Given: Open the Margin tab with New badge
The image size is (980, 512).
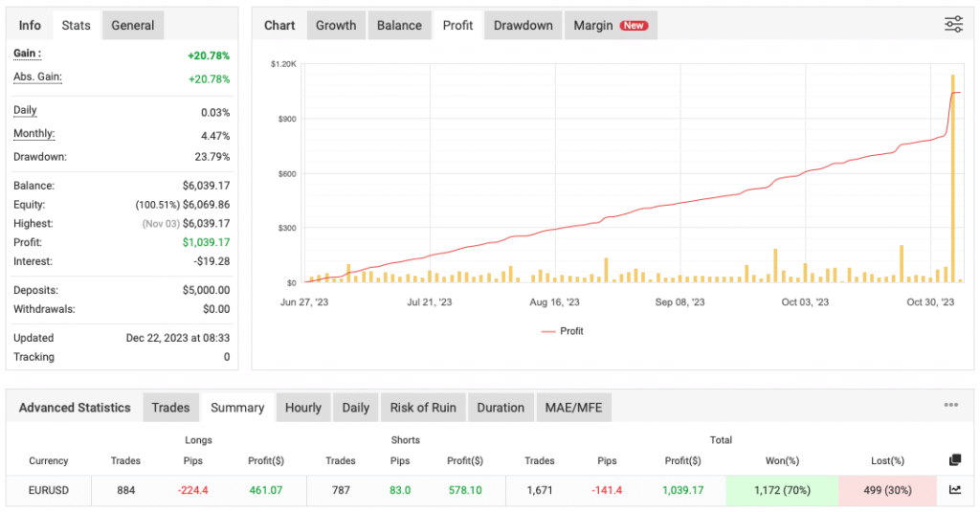Looking at the screenshot, I should pyautogui.click(x=610, y=26).
